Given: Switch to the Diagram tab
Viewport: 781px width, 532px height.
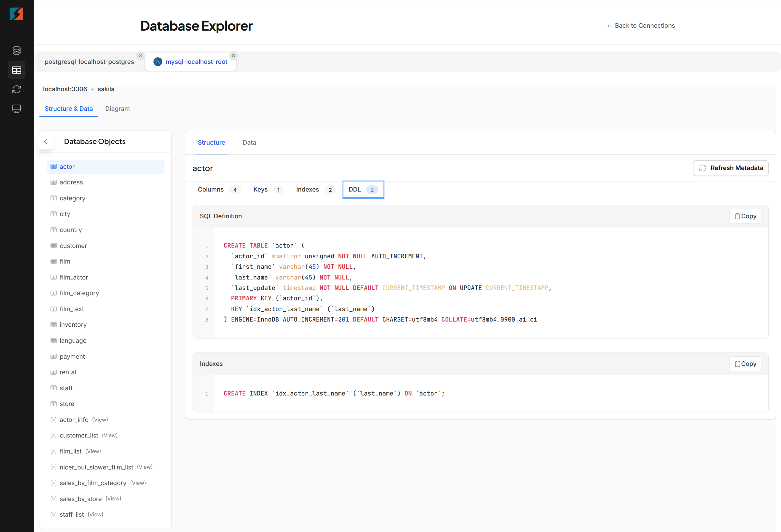Looking at the screenshot, I should tap(117, 108).
